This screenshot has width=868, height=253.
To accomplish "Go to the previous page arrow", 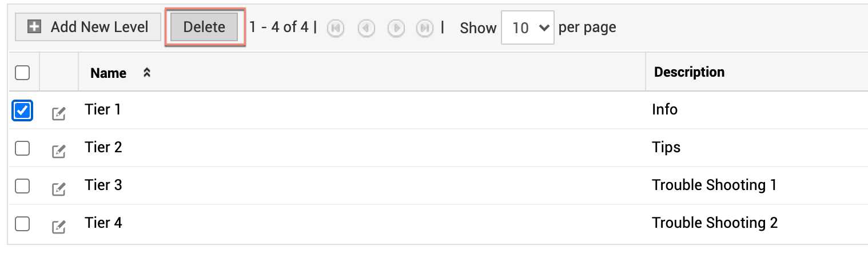I will coord(366,28).
